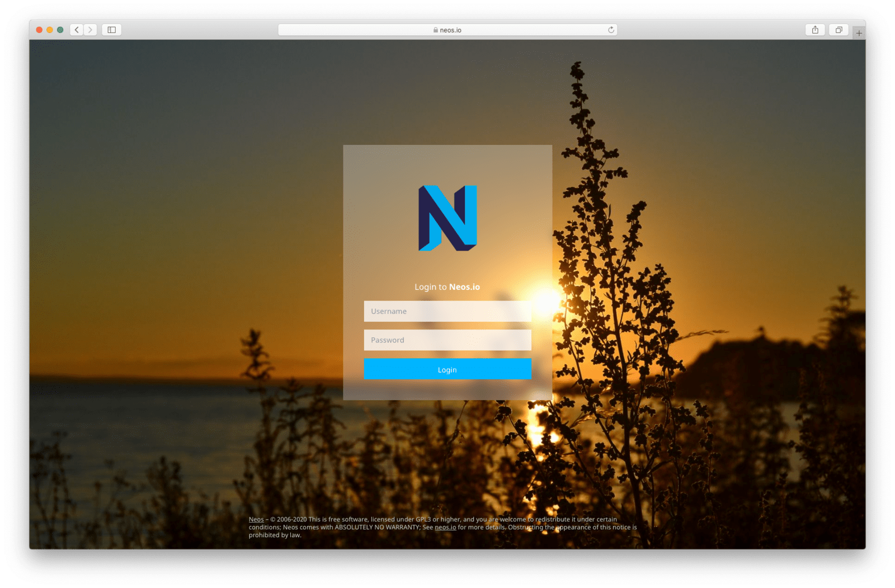
Task: Focus the Password field
Action: point(447,340)
